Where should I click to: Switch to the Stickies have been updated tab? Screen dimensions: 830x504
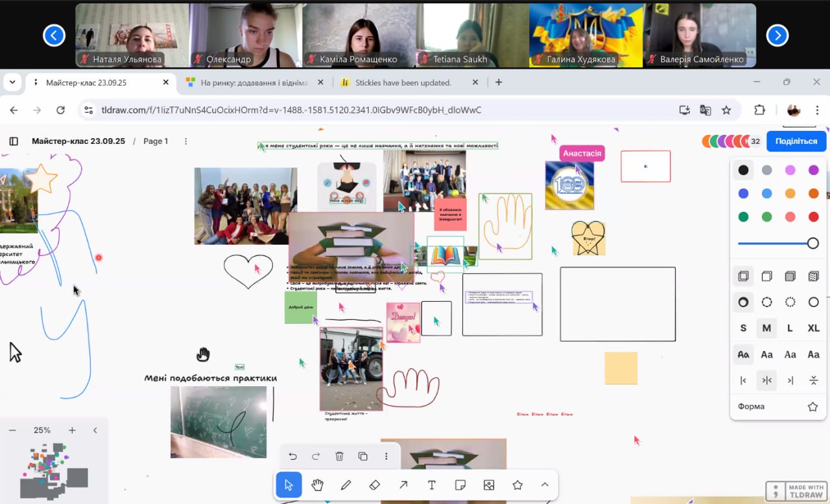click(403, 82)
